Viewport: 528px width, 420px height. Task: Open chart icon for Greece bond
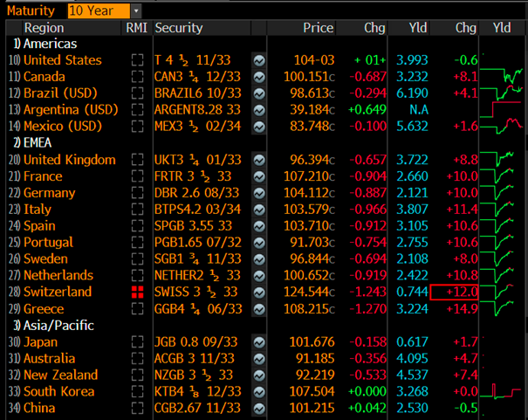(x=259, y=309)
